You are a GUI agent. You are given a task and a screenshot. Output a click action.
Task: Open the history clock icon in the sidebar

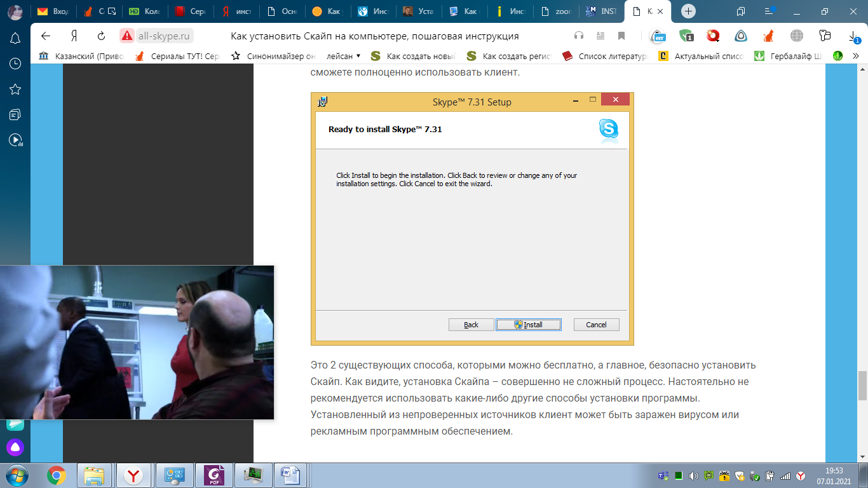[15, 64]
